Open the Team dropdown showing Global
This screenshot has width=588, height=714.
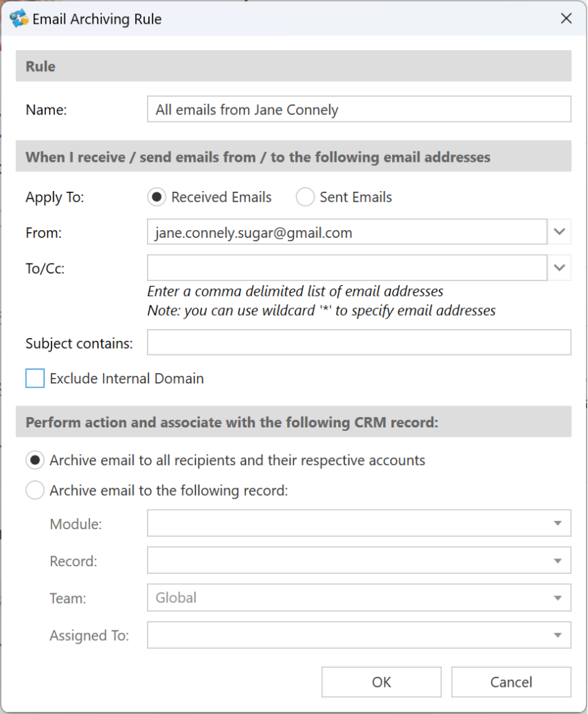coord(359,598)
